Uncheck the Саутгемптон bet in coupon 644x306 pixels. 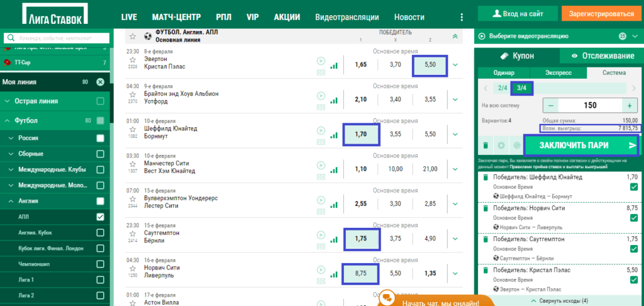click(x=633, y=248)
